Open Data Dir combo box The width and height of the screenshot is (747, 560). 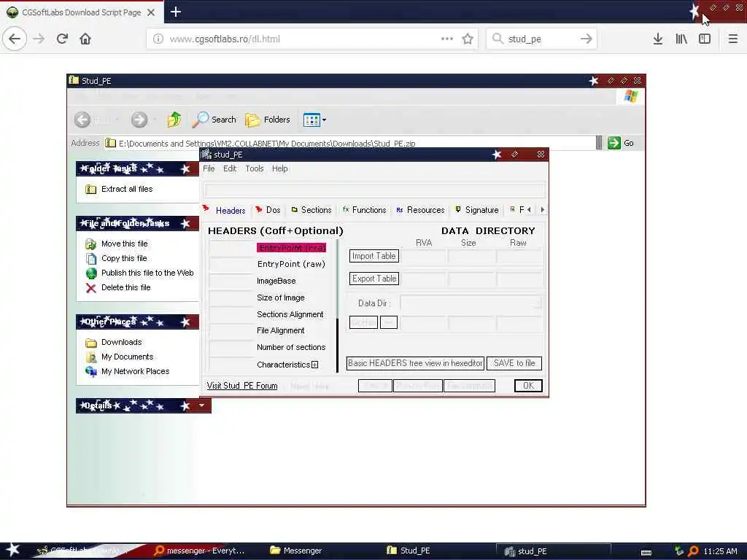pos(471,303)
